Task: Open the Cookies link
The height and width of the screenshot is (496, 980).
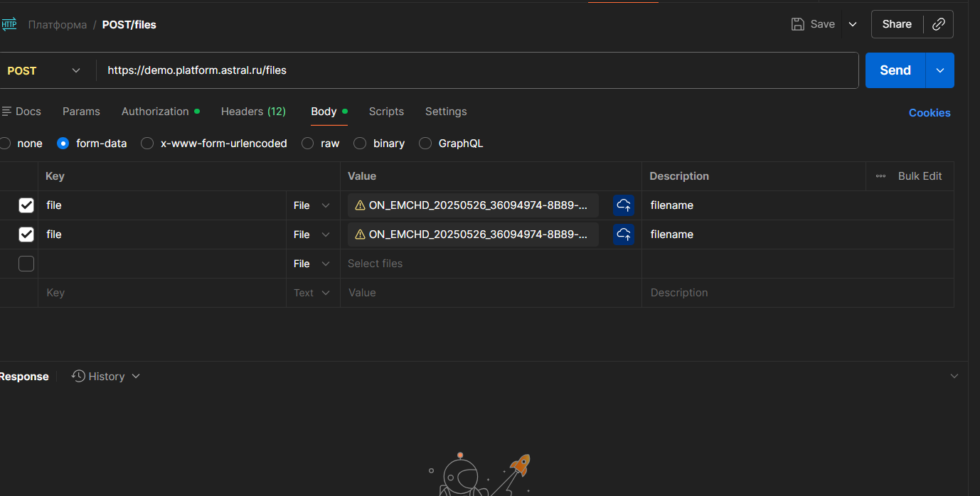Action: [x=930, y=113]
